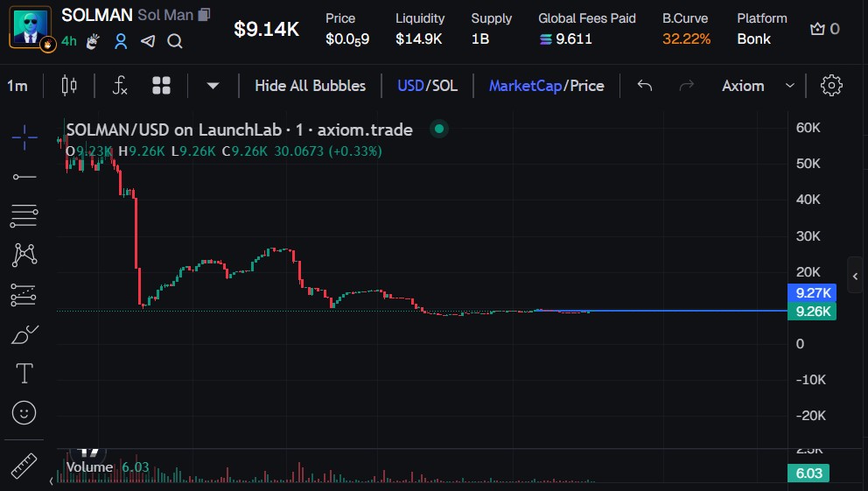This screenshot has width=868, height=491.
Task: Open the token's Telegram link
Action: (x=148, y=41)
